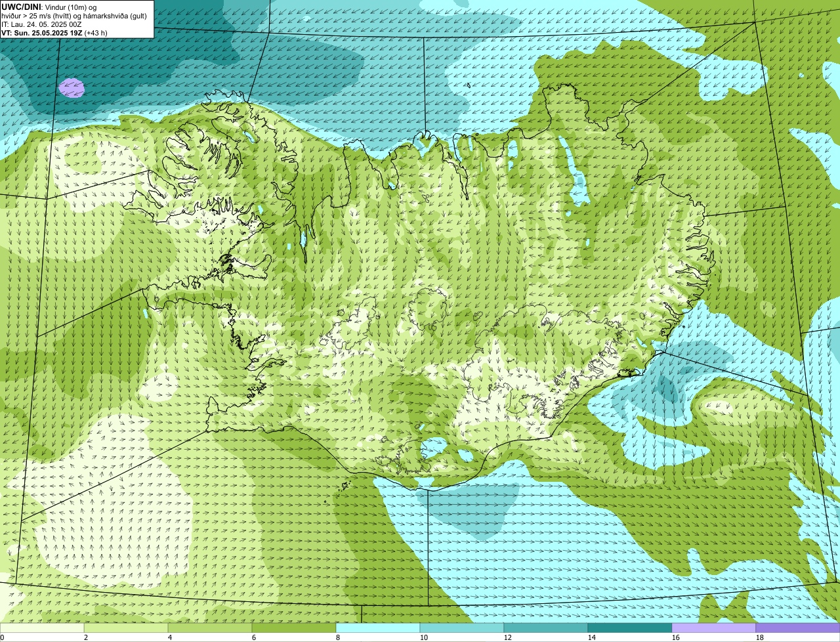
Task: Click the legend tick label '6'
Action: point(254,637)
